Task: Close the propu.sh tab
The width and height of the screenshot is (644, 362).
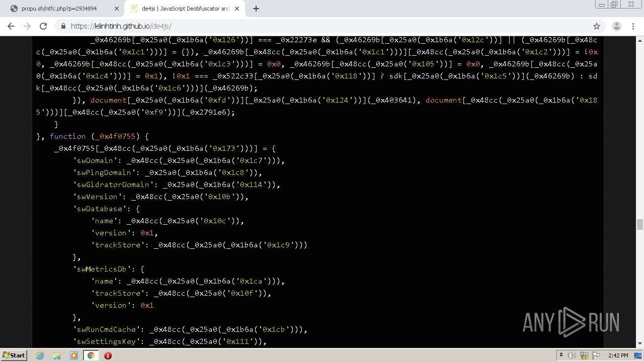Action: coord(117,9)
